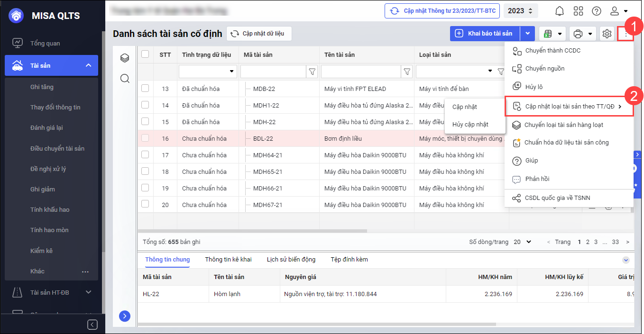Viewport: 644px width, 334px height.
Task: Tick the checkbox for row 13
Action: pos(145,88)
